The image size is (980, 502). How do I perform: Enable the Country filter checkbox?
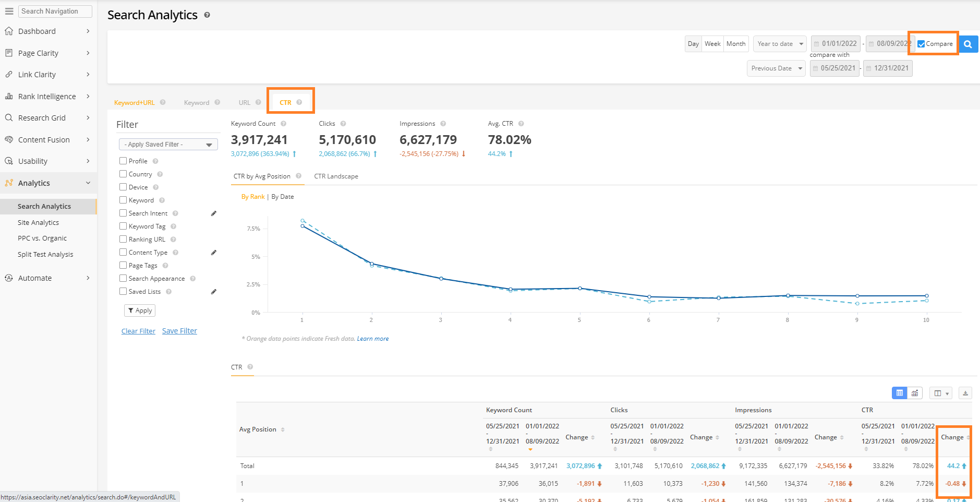[x=123, y=174]
